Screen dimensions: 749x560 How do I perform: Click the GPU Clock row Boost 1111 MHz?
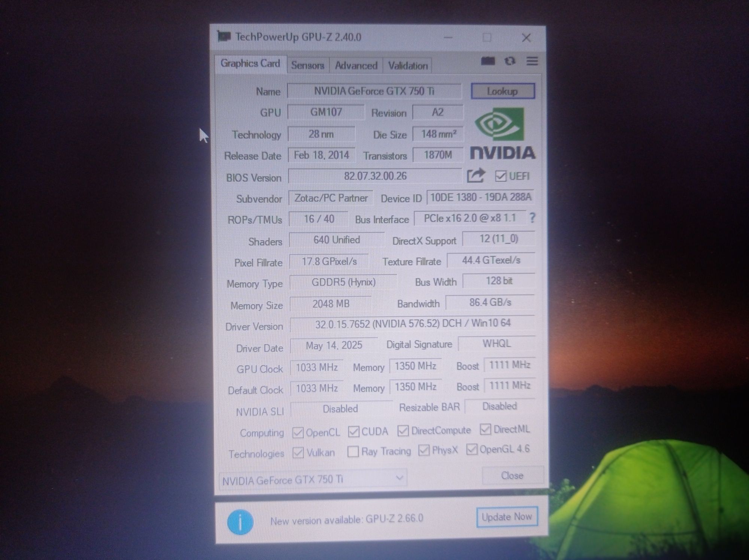[x=509, y=365]
